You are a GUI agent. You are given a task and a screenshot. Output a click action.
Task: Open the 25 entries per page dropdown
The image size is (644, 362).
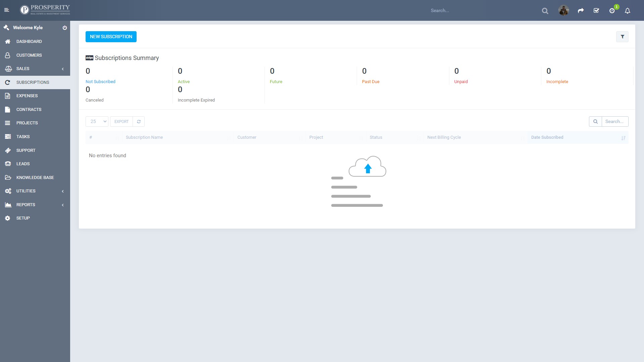97,122
